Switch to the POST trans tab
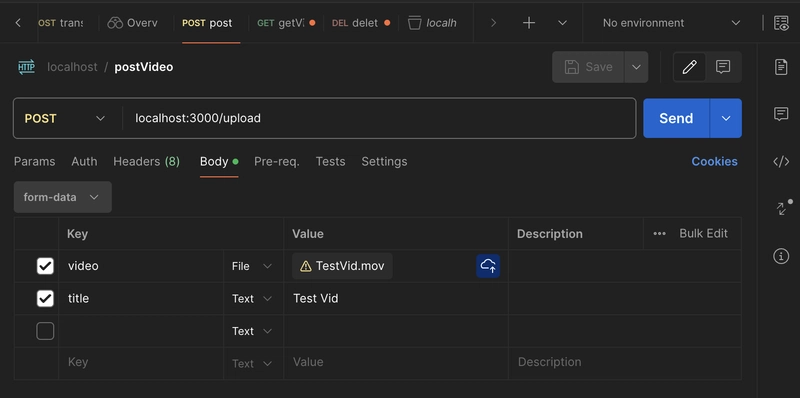The image size is (800, 398). 61,23
